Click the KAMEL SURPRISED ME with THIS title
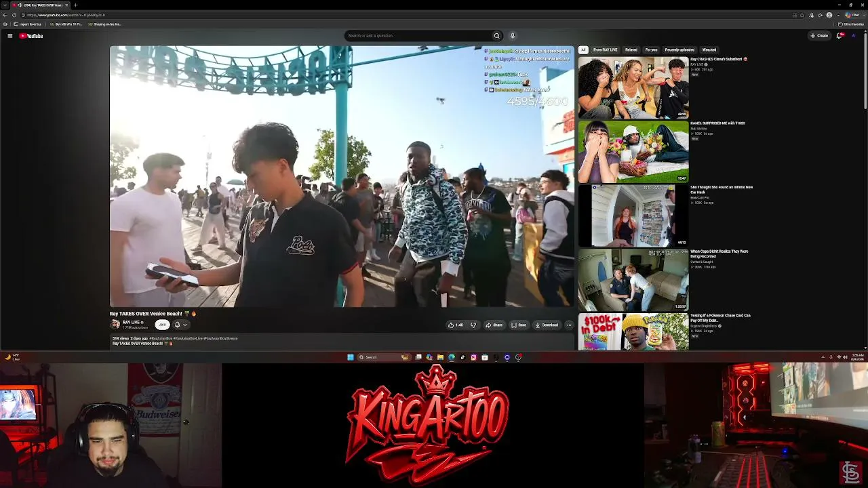Screen dimensions: 868x488 coord(717,123)
